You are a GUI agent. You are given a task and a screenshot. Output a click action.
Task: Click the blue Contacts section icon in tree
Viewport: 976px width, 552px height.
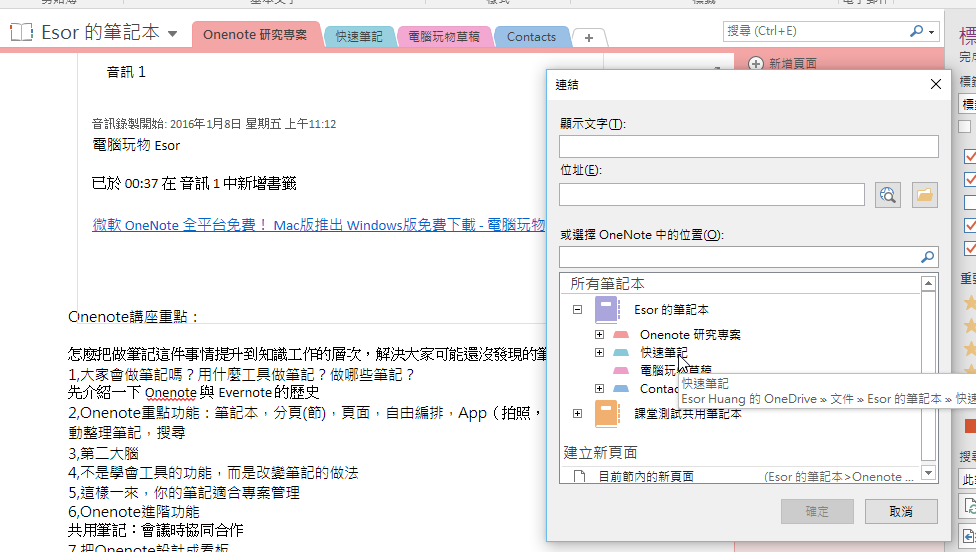click(x=621, y=389)
